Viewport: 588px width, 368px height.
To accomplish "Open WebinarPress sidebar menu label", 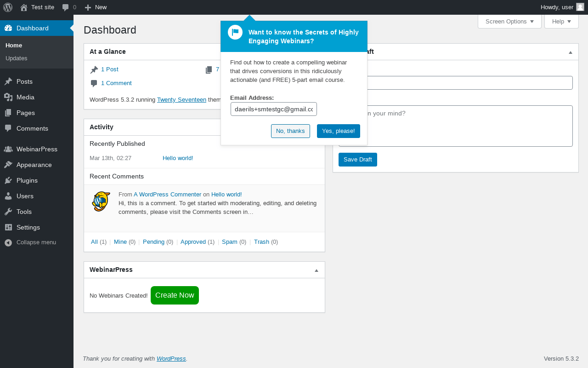I will coord(37,149).
